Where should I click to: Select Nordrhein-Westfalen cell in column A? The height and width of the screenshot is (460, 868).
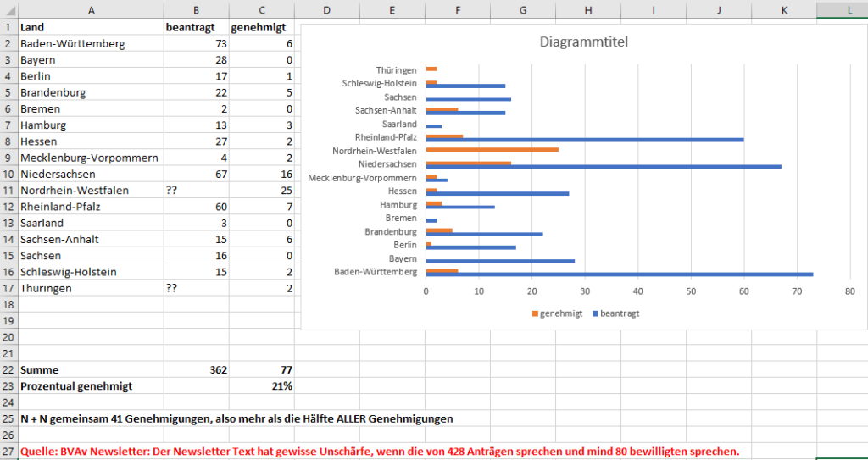(x=91, y=191)
